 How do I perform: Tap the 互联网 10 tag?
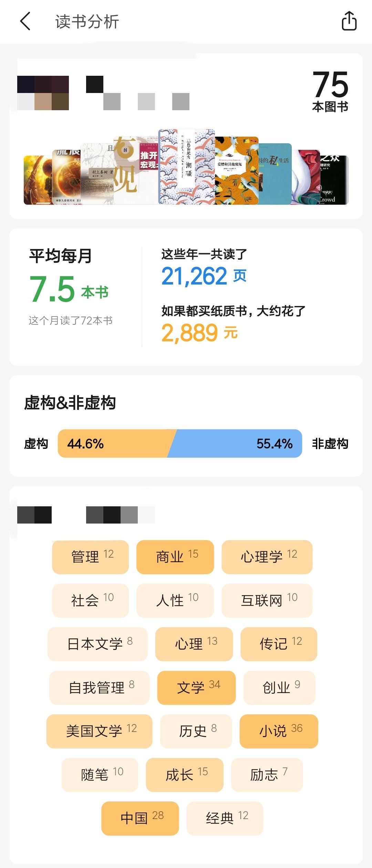coord(267,600)
